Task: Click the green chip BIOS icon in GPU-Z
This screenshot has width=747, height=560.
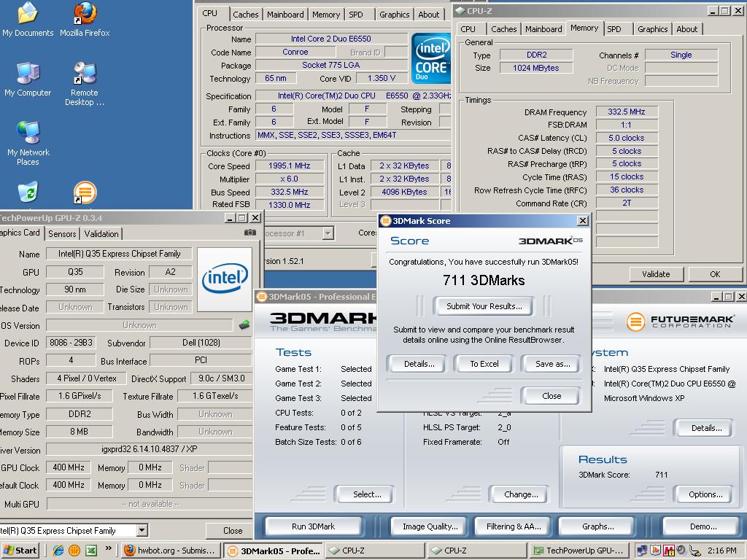Action: 244,325
